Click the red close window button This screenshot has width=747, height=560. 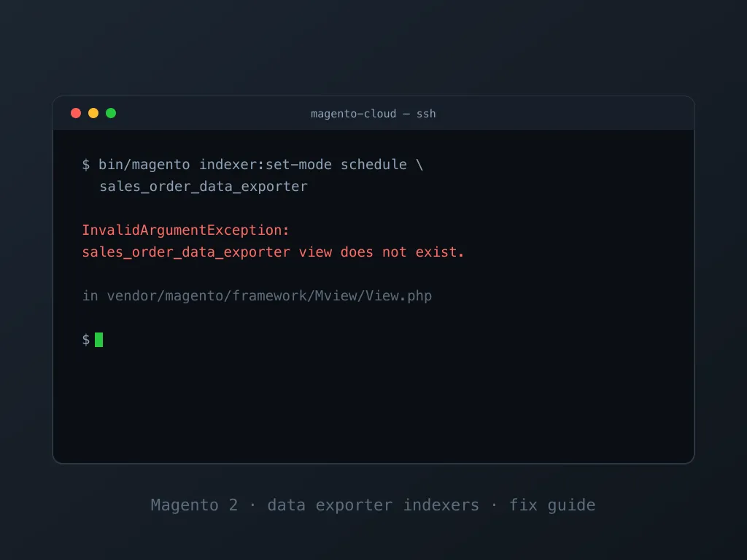click(76, 113)
